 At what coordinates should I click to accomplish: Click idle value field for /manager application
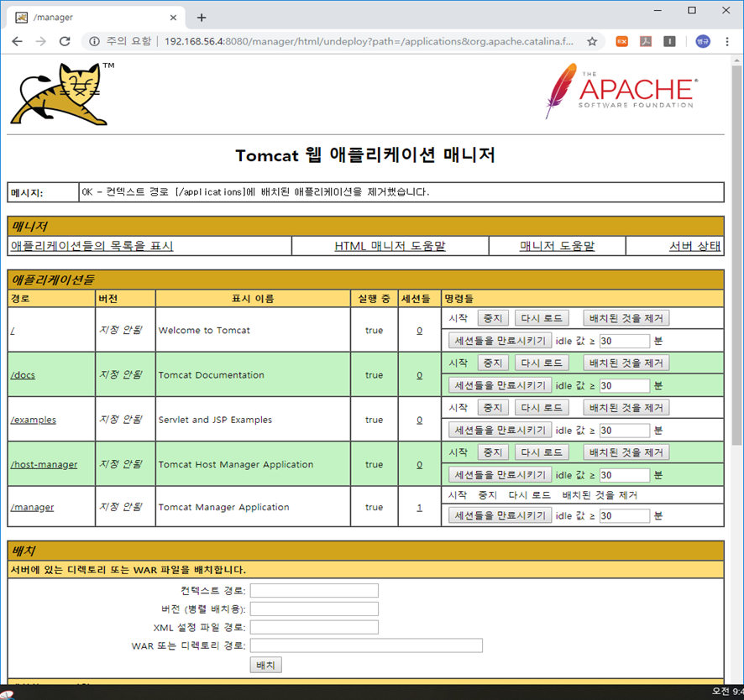(x=625, y=515)
